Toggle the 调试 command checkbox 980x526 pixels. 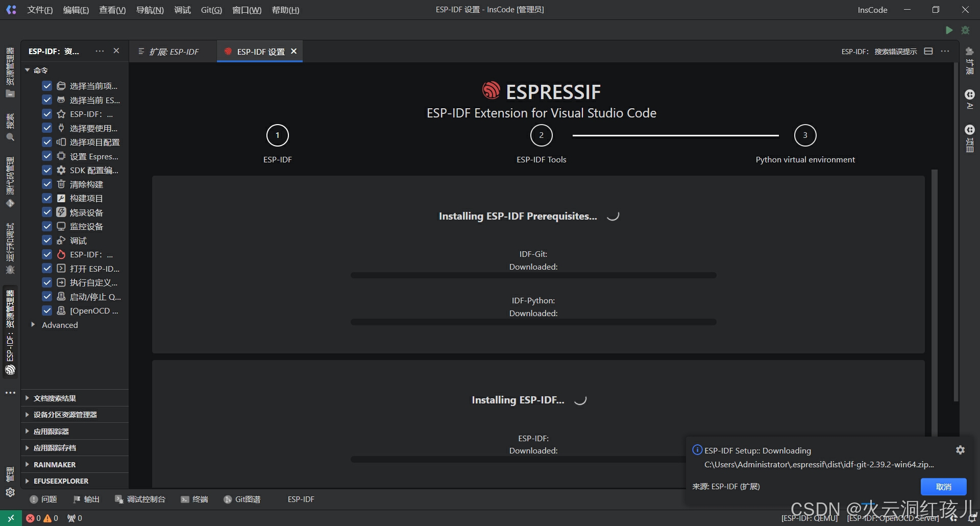point(47,240)
